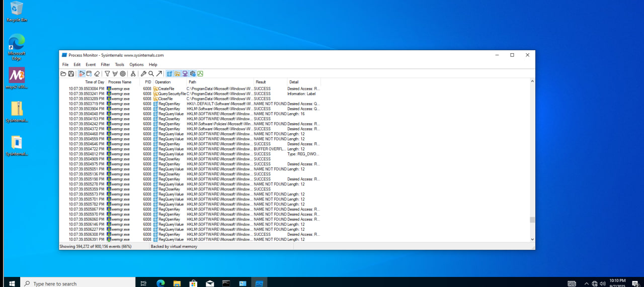
Task: Click the Find magnifier icon
Action: click(x=151, y=74)
